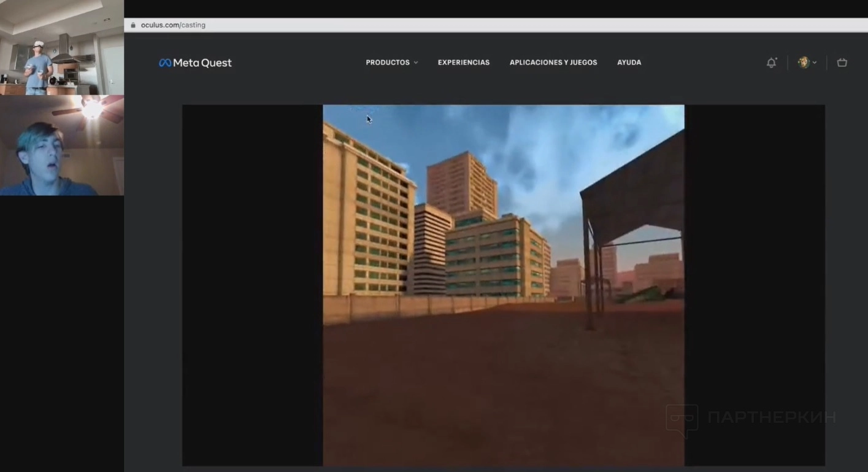
Task: Expand the account menu chevron beside avatar
Action: pos(815,63)
